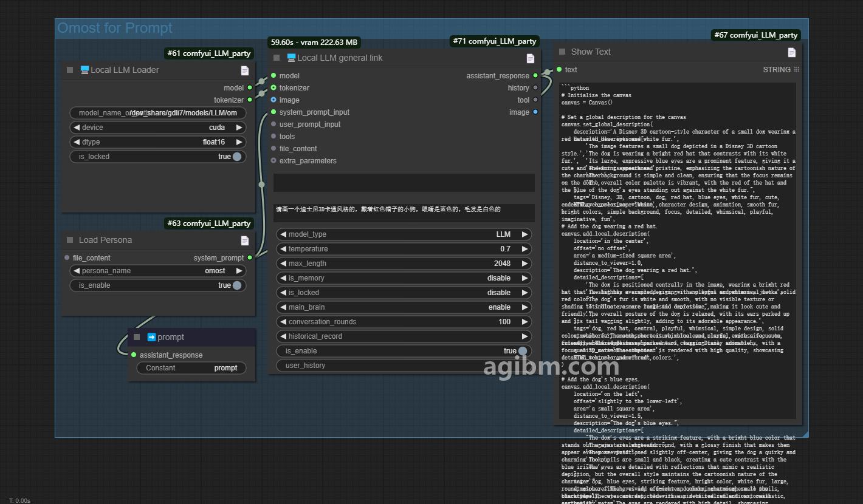Click the tool output port
This screenshot has height=504, width=863.
tap(535, 100)
